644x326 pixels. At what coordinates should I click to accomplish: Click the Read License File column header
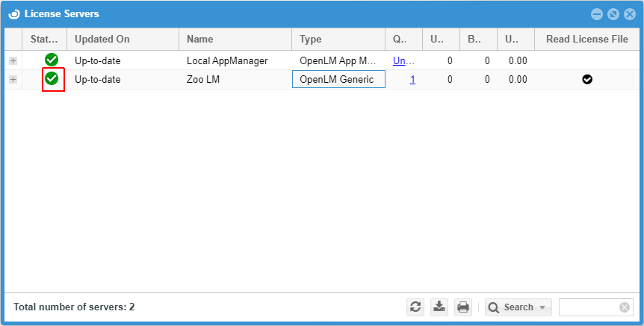point(586,40)
